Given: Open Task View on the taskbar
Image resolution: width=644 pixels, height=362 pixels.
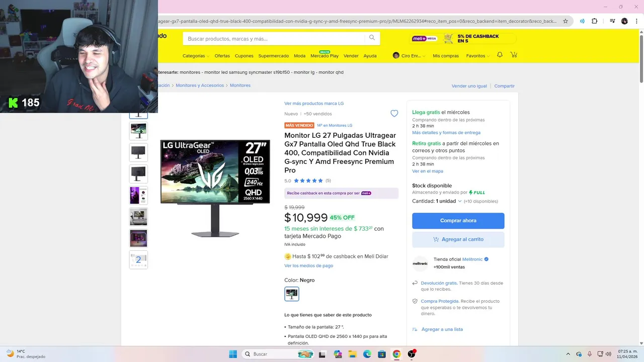Looking at the screenshot, I should [x=323, y=354].
